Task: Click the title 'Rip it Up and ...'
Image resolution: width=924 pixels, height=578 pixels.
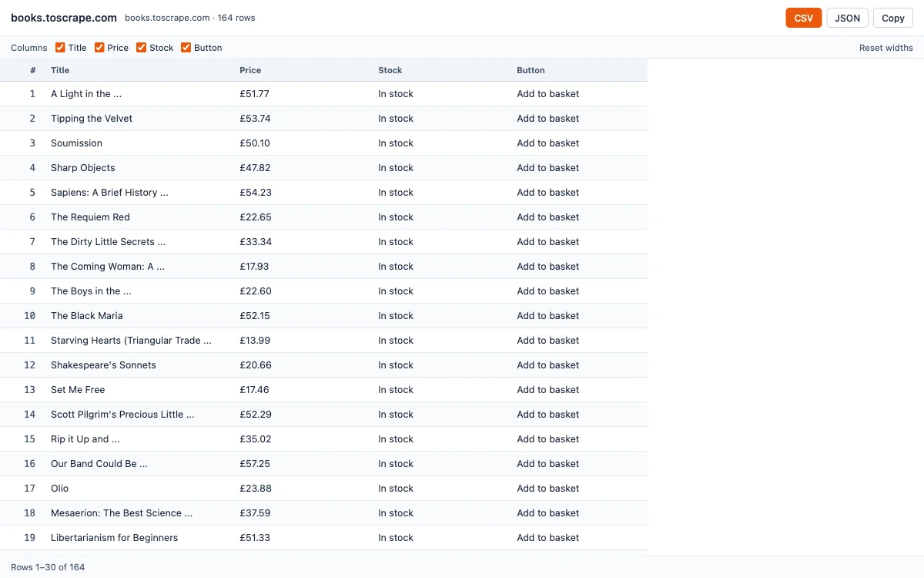Action: click(x=85, y=439)
